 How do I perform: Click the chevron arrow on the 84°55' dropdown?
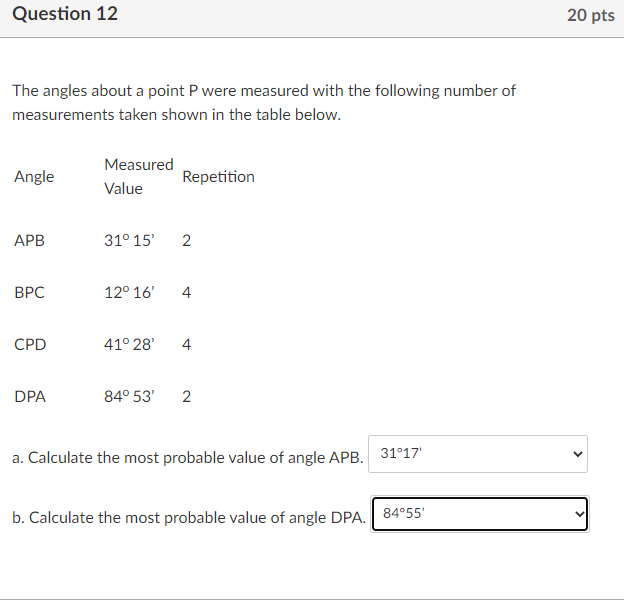580,514
